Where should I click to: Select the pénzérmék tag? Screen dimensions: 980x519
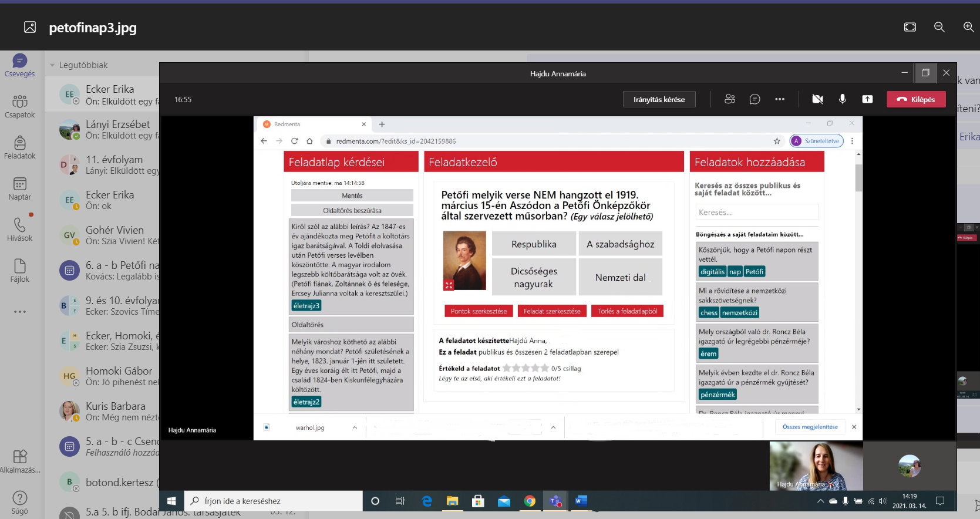pyautogui.click(x=718, y=395)
